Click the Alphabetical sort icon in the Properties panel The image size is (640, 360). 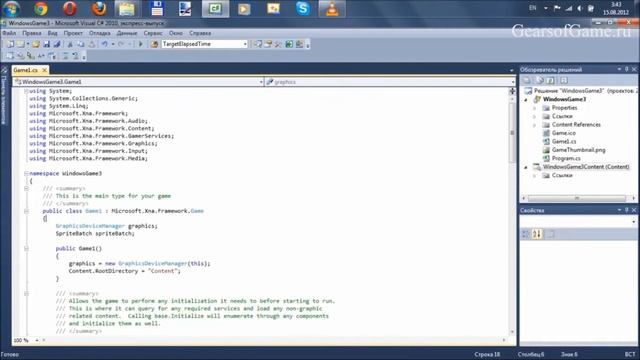537,234
